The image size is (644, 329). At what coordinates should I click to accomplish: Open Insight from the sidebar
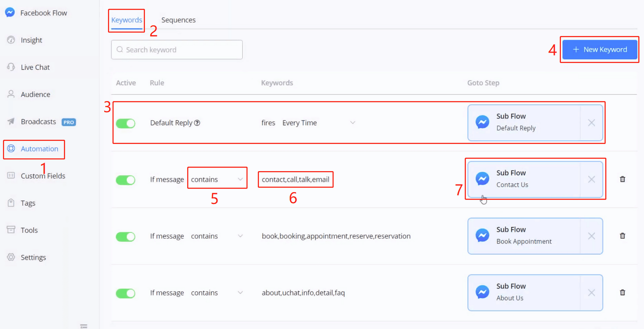pyautogui.click(x=31, y=40)
